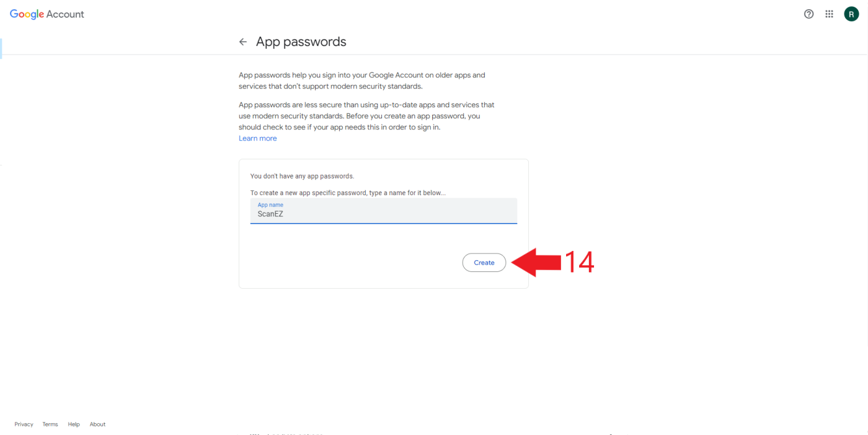Click the account avatar with letter R
The width and height of the screenshot is (868, 435).
pyautogui.click(x=851, y=14)
